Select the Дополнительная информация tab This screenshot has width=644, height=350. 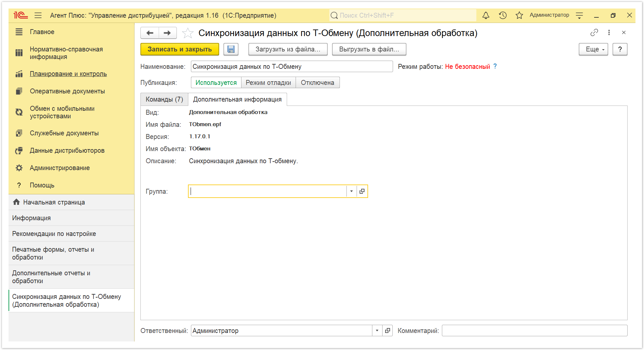pos(238,99)
